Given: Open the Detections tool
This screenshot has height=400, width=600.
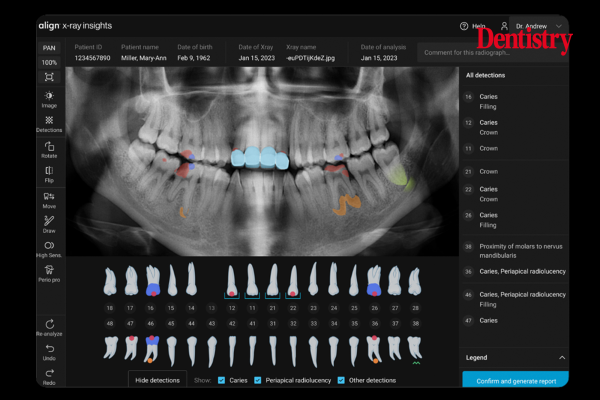Looking at the screenshot, I should (49, 123).
